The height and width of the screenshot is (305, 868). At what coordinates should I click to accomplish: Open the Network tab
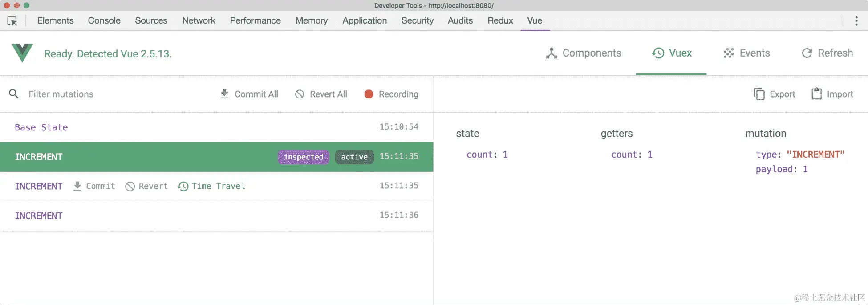[199, 20]
